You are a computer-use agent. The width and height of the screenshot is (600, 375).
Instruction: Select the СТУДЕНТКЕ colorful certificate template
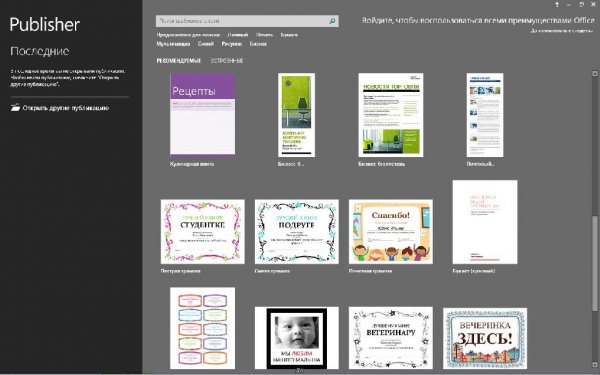click(x=202, y=232)
